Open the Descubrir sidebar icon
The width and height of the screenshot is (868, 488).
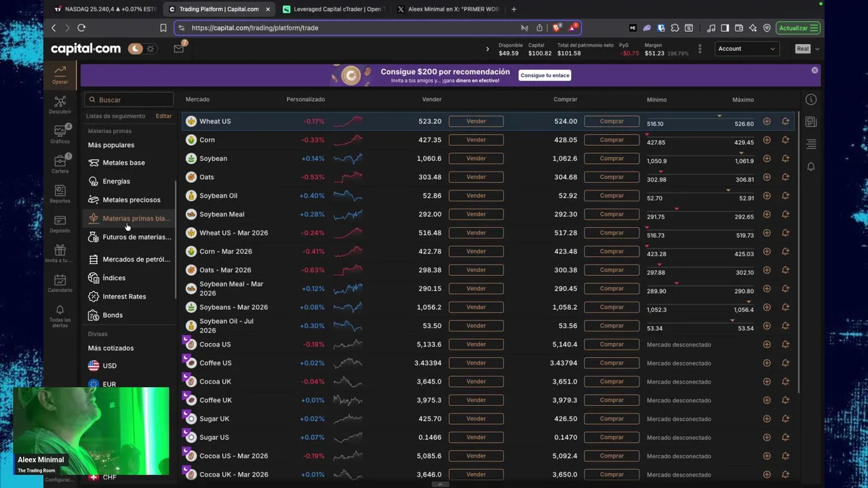tap(60, 104)
